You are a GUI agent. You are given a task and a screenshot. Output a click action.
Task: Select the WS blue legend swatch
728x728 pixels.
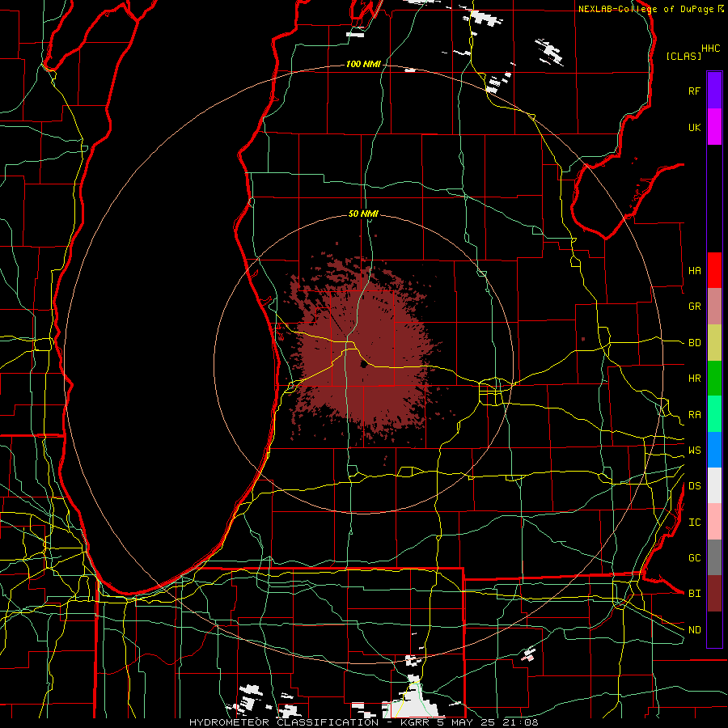click(x=714, y=450)
